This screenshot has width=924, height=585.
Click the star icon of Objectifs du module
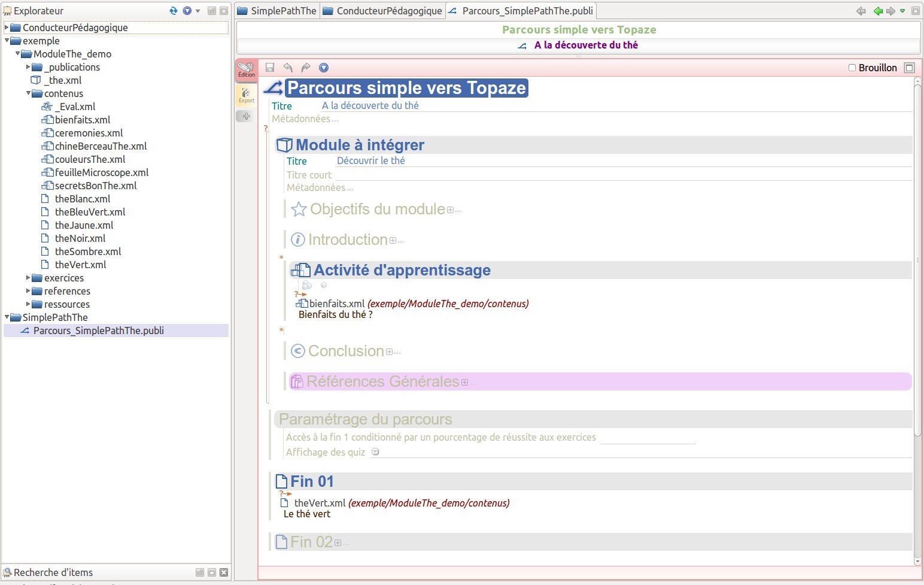tap(299, 209)
